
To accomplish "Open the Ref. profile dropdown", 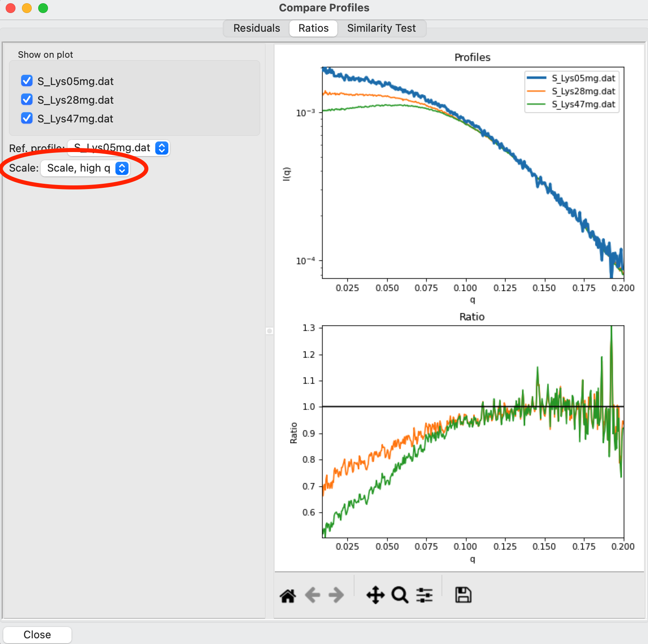I will (x=119, y=148).
